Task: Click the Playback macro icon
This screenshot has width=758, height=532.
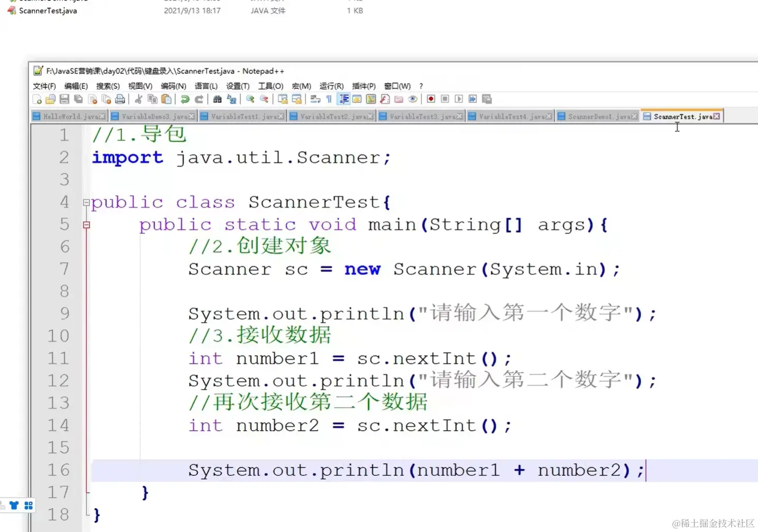Action: (459, 99)
